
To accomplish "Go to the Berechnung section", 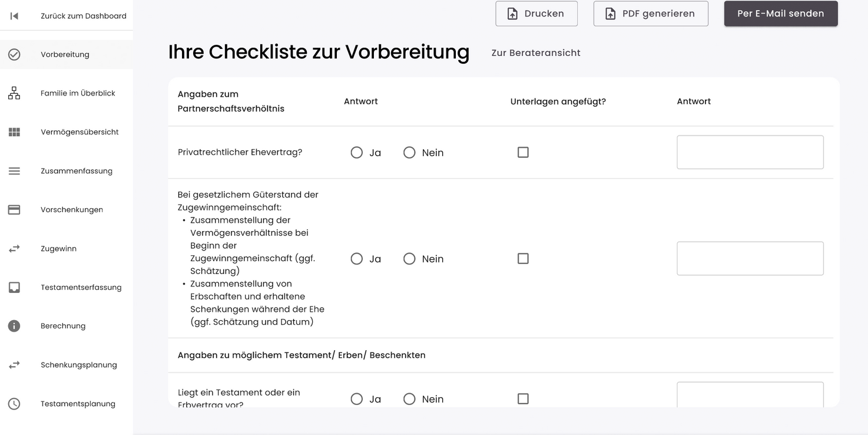I will 67,326.
